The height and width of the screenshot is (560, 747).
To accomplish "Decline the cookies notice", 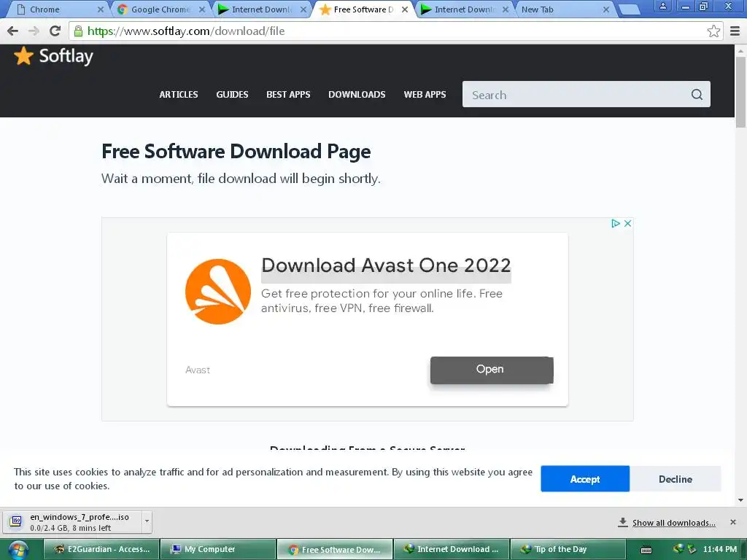I will (675, 478).
